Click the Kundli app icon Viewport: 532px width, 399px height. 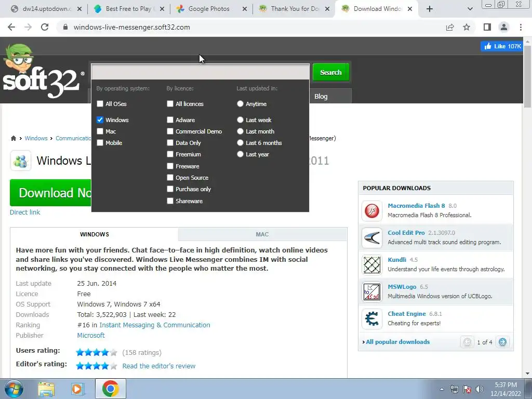372,264
